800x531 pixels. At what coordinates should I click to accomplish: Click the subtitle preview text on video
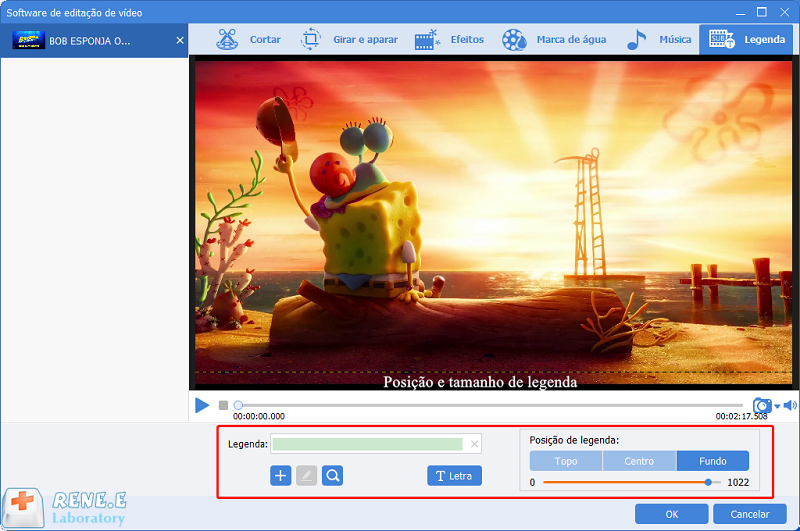(480, 382)
